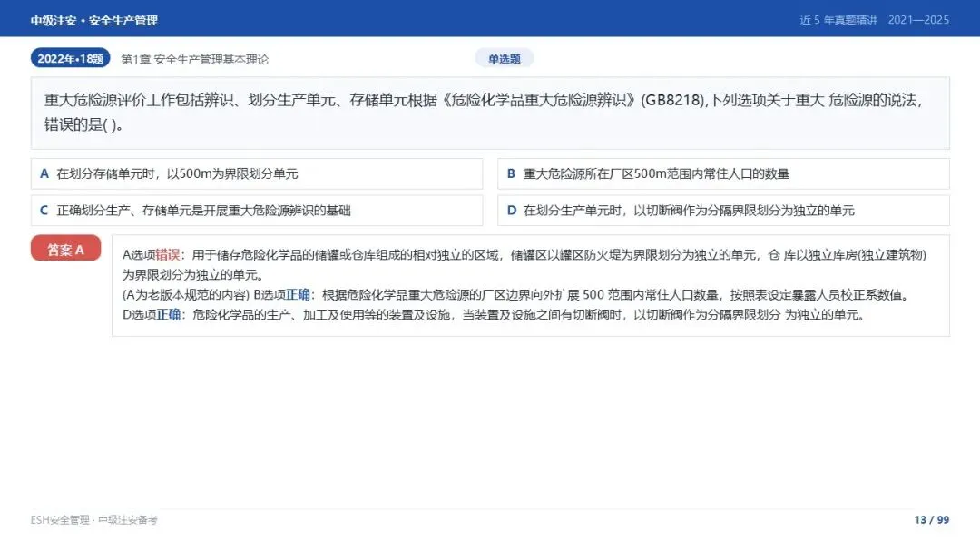This screenshot has height=552, width=980.
Task: Click 近 5 年真题精讲 header text
Action: pos(838,20)
